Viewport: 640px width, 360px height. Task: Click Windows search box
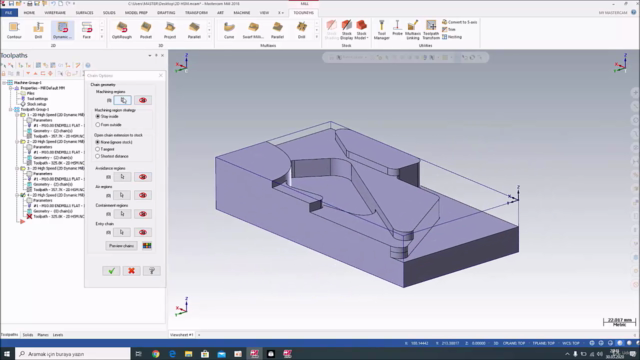point(73,354)
